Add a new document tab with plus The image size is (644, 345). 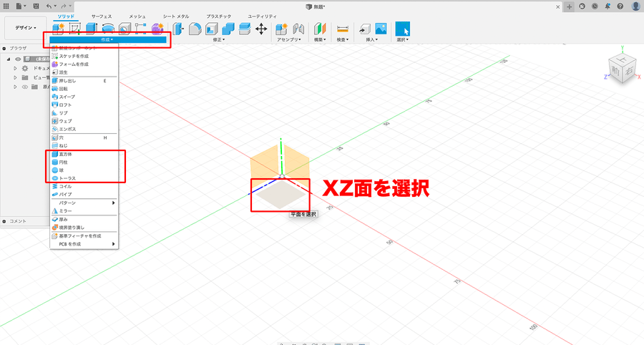570,6
